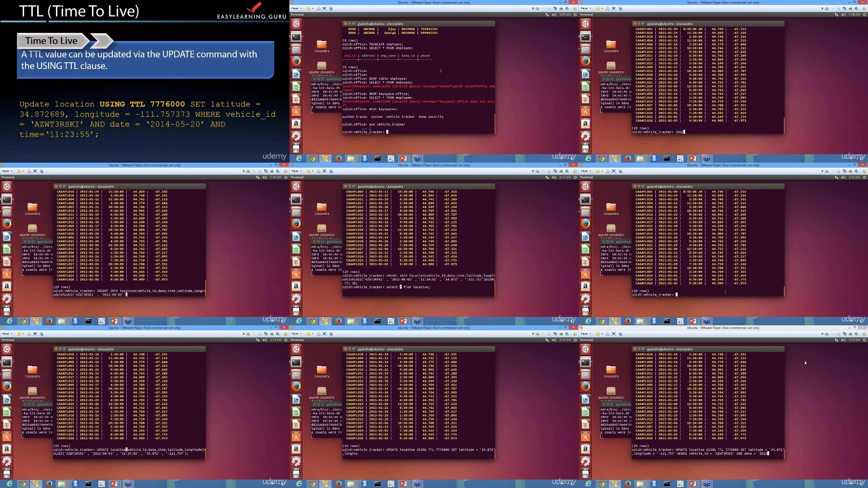Open LibreOffice Writer icon in 5:10 AM frame
This screenshot has width=868, height=488.
pos(7,237)
